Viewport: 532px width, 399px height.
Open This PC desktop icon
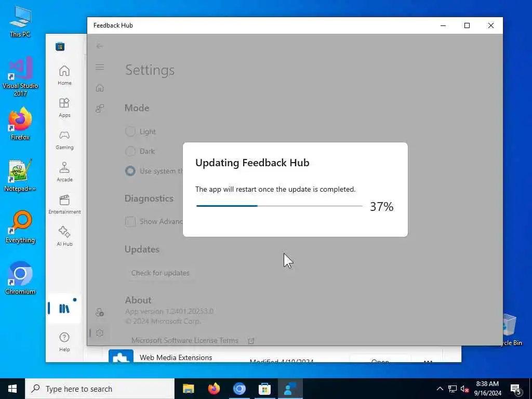point(20,22)
